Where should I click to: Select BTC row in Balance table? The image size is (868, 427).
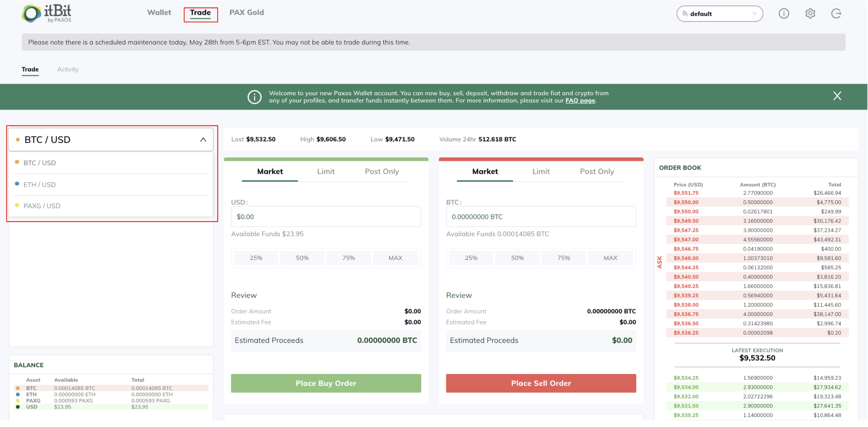(x=111, y=388)
